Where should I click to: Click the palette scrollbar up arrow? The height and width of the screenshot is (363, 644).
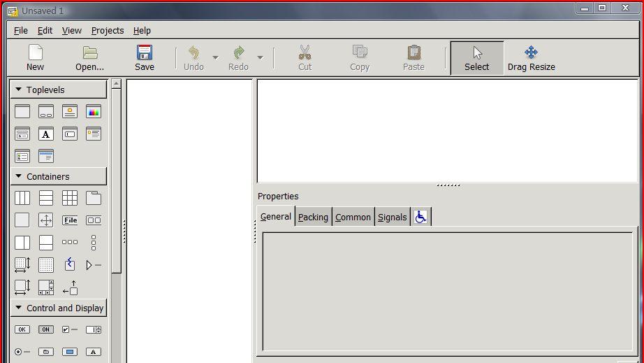click(x=116, y=84)
